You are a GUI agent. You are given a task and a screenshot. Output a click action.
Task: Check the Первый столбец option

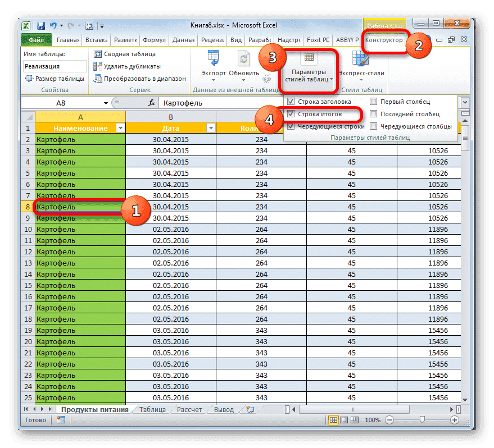point(373,102)
